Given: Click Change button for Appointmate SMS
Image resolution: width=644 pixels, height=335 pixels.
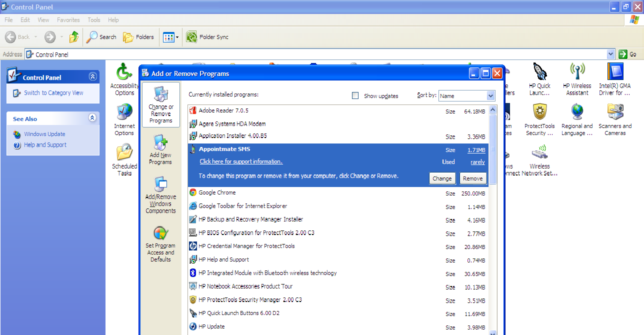Looking at the screenshot, I should [442, 178].
